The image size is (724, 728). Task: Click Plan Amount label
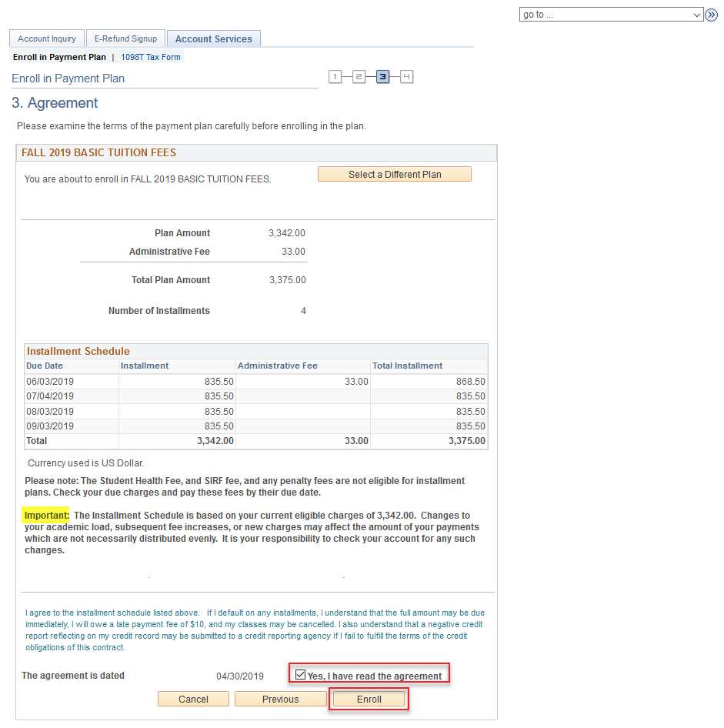(x=182, y=233)
